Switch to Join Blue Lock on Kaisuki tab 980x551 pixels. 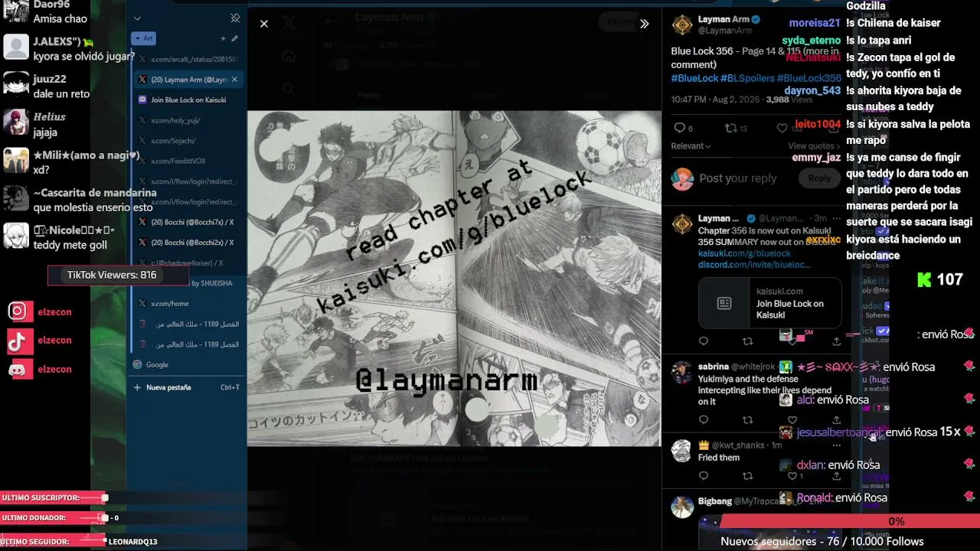point(188,99)
